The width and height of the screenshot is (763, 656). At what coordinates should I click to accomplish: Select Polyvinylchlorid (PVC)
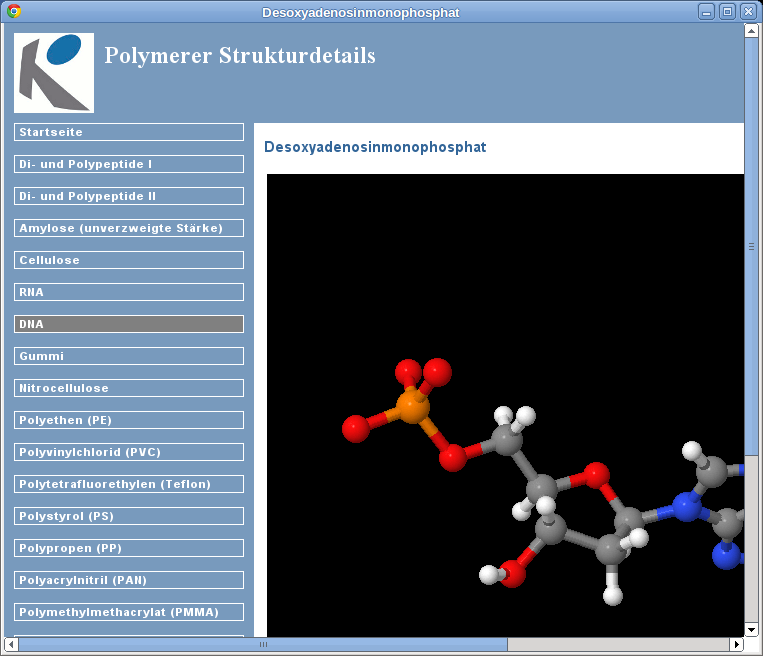(129, 452)
